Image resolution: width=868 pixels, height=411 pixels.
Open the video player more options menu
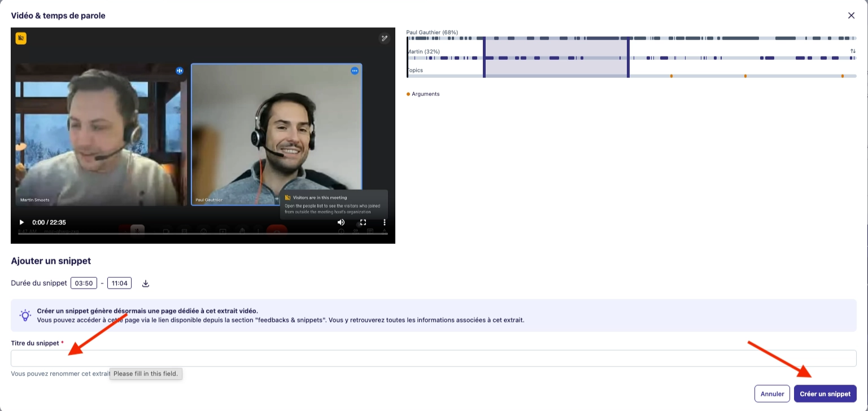(x=385, y=222)
